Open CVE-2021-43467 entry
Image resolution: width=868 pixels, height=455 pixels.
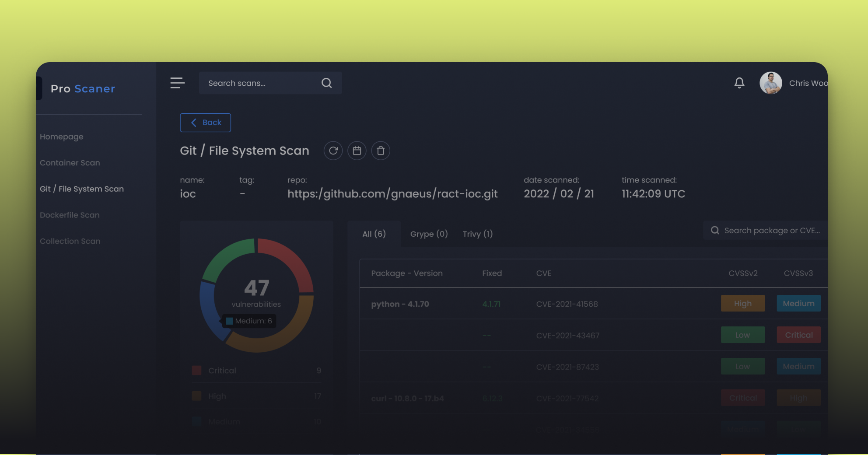click(x=568, y=336)
